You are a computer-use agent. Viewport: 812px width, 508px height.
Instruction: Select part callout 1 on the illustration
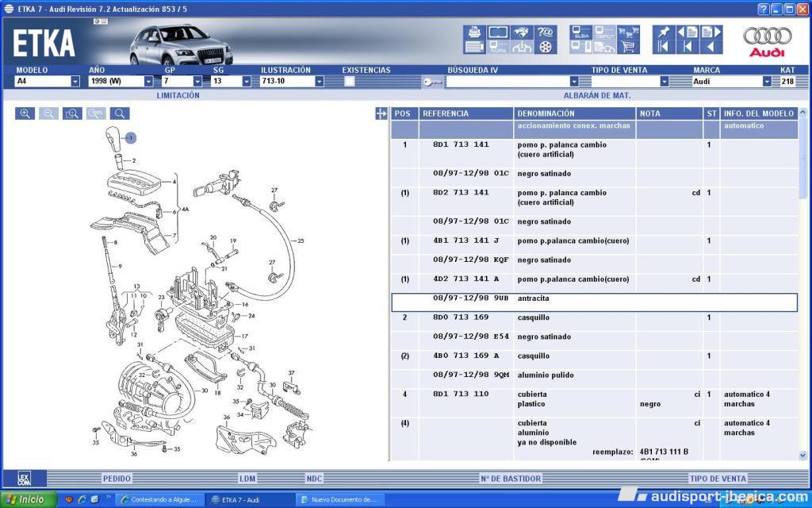click(x=131, y=138)
